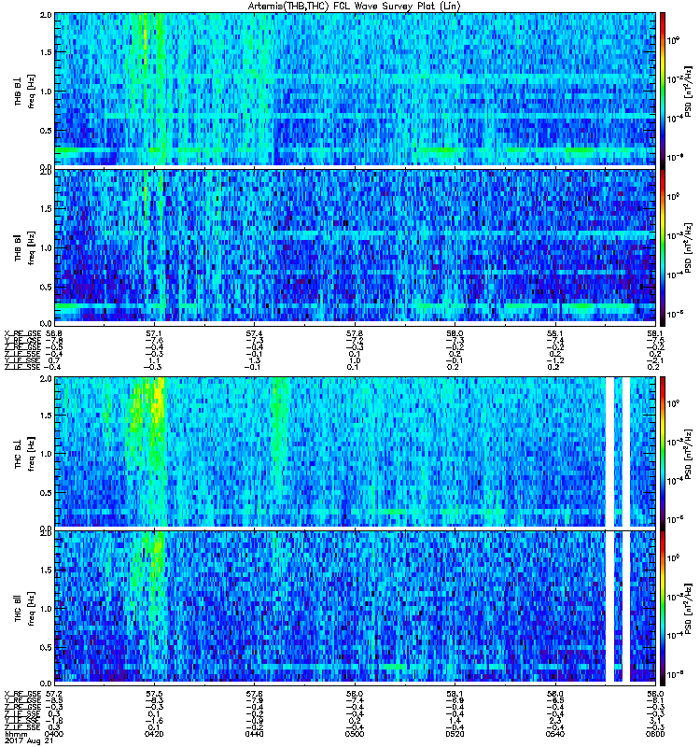Click the X_RE_GSE row label beside 56.8
The width and height of the screenshot is (700, 747).
22,333
